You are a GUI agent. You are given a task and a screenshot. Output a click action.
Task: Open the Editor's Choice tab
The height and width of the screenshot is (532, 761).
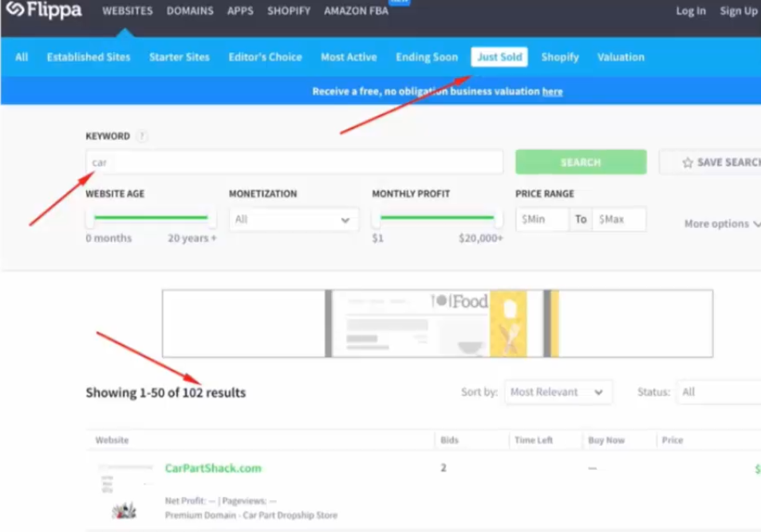click(x=265, y=57)
